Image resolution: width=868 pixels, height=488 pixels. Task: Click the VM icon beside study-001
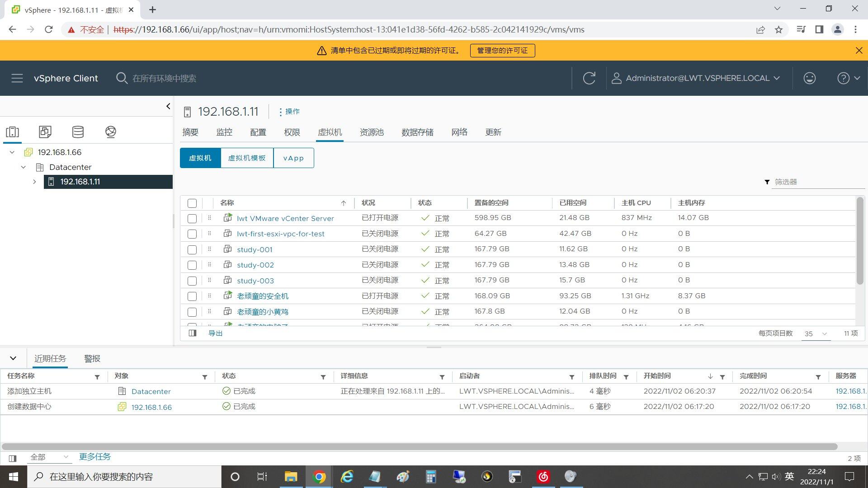click(228, 249)
